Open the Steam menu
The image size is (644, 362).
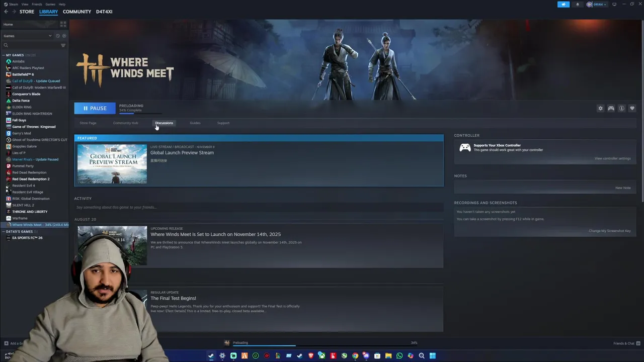coord(14,4)
